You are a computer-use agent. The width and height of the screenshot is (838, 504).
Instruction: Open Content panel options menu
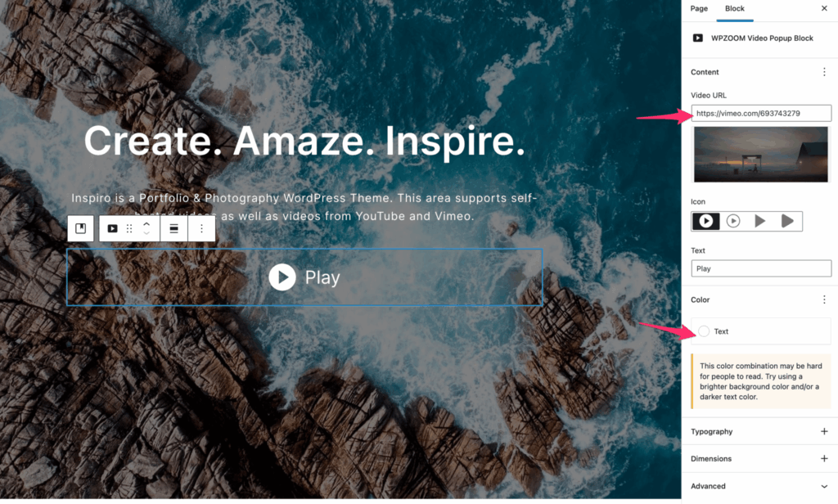click(x=824, y=72)
